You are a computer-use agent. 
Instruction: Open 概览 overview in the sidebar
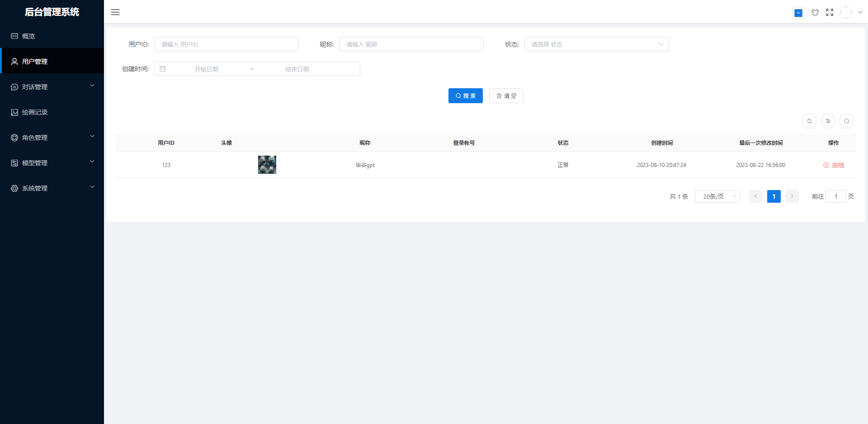tap(28, 36)
